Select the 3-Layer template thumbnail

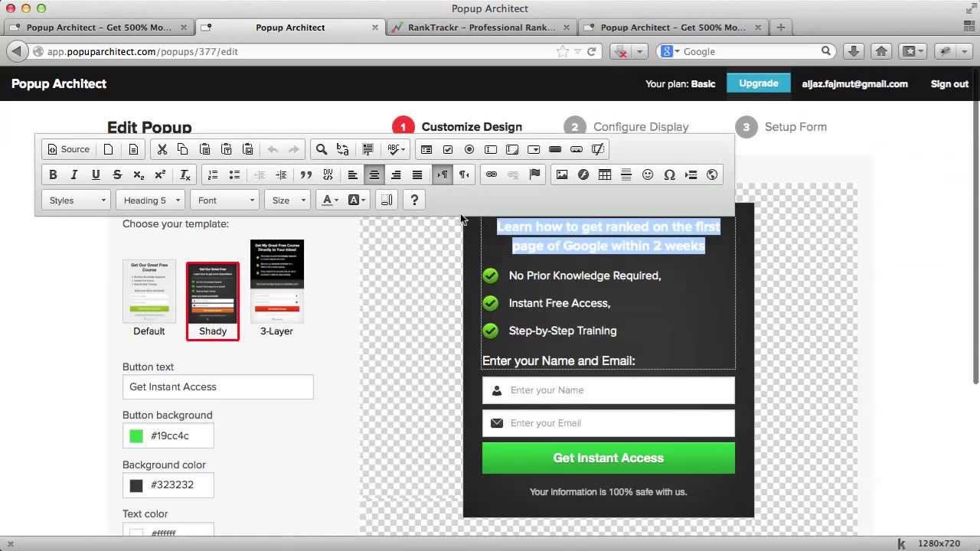(277, 282)
